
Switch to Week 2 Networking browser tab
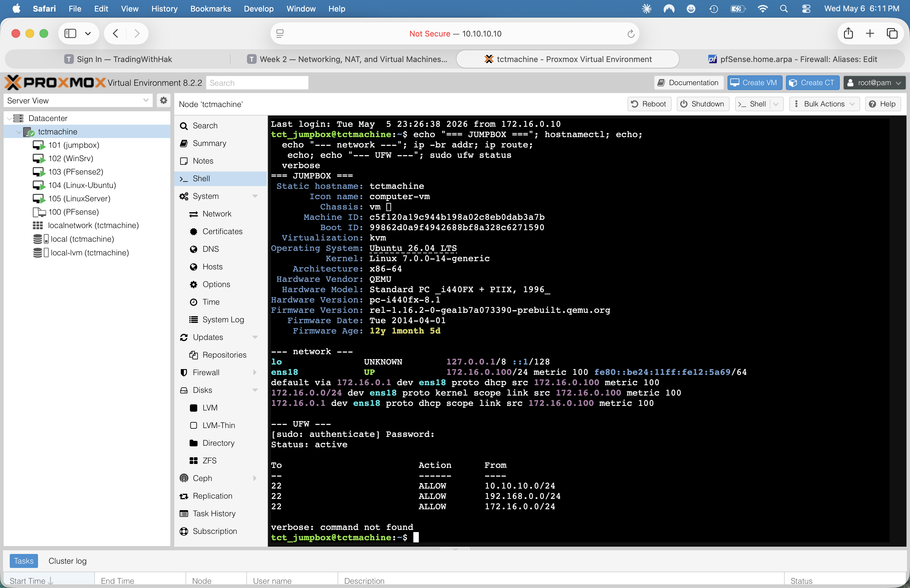pos(347,59)
